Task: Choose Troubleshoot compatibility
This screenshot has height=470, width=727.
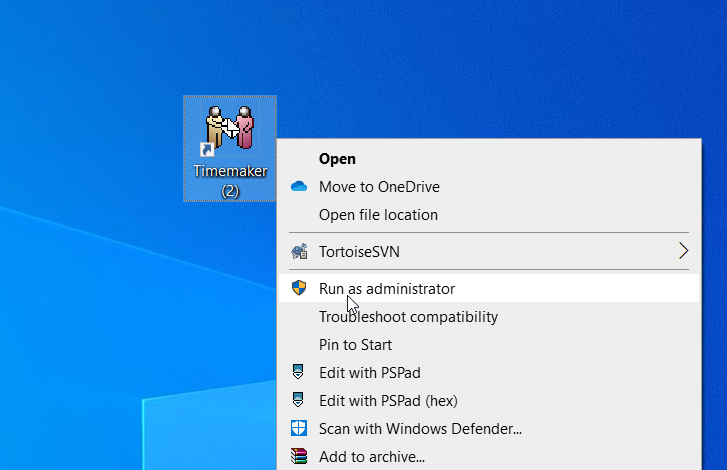Action: point(489,317)
